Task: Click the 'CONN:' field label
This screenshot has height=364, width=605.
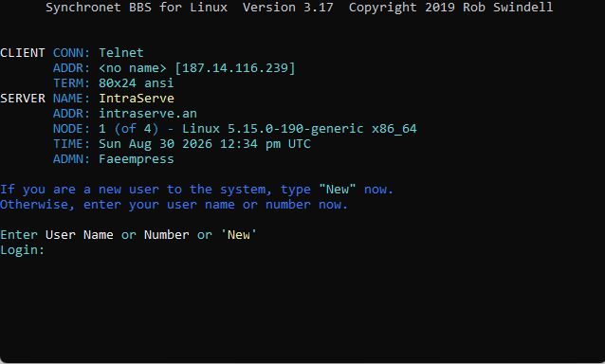Action: (71, 53)
